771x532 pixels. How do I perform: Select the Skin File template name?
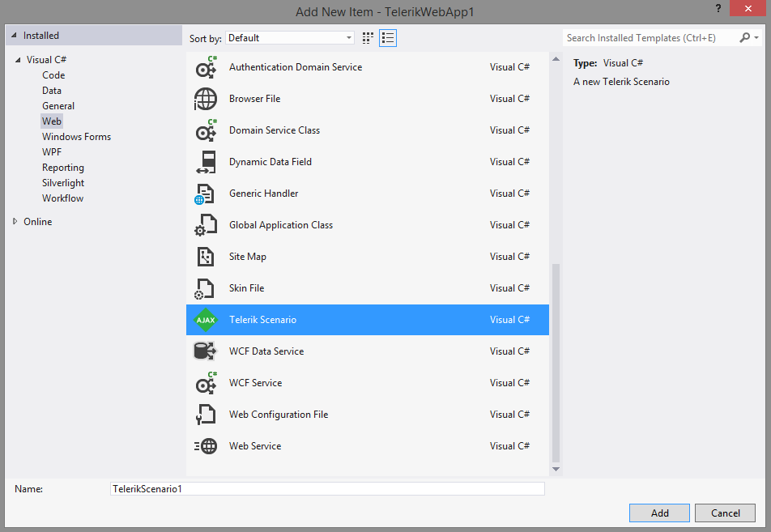click(x=246, y=288)
